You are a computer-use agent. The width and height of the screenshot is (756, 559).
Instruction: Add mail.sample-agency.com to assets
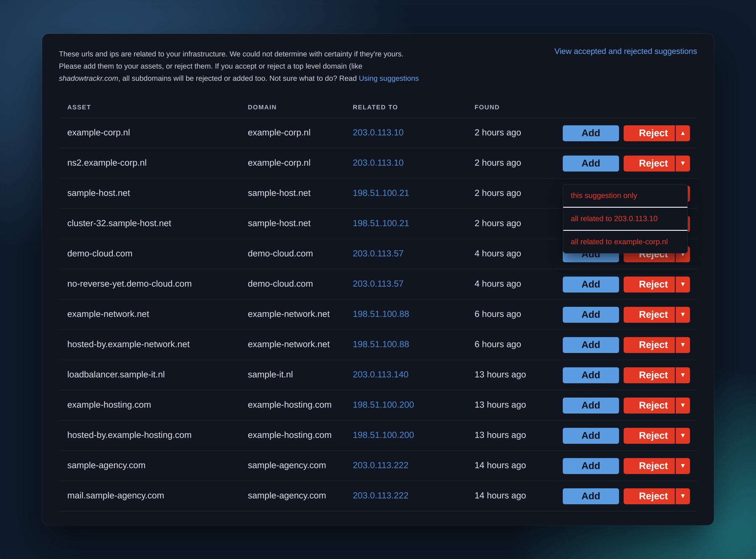click(591, 496)
